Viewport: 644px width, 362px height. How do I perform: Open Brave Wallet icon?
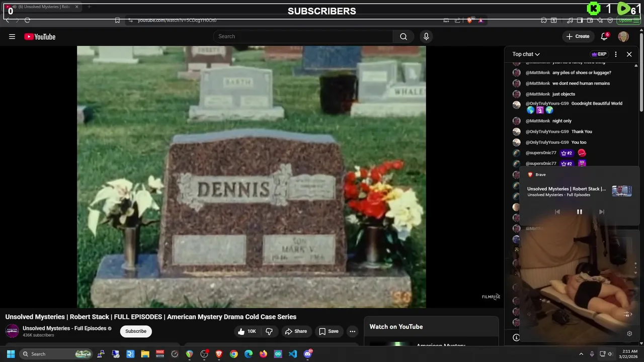[x=590, y=20]
